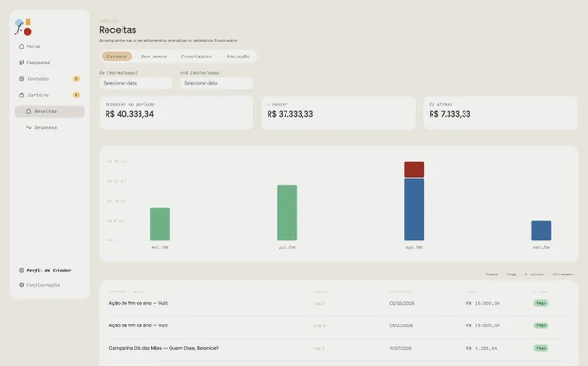
Task: Click the megaphone icon beside Campanhas
Action: [21, 62]
